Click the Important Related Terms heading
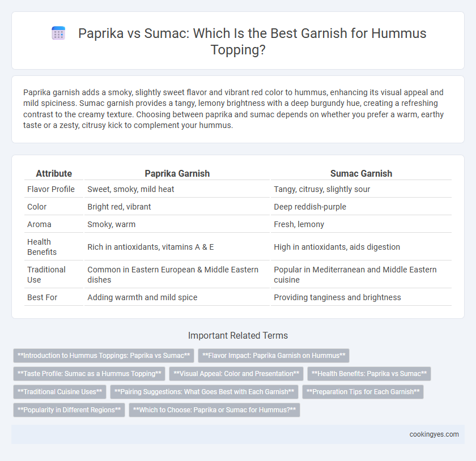 tap(238, 335)
